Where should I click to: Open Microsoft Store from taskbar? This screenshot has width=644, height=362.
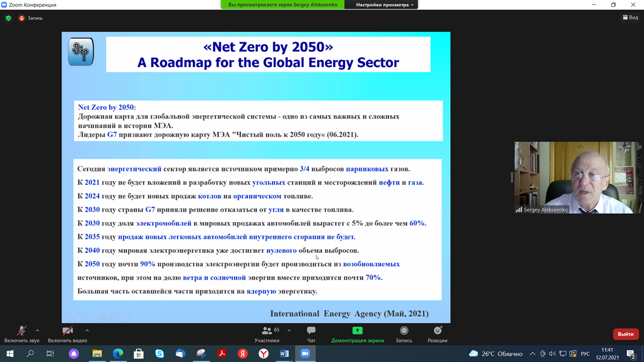point(139,353)
